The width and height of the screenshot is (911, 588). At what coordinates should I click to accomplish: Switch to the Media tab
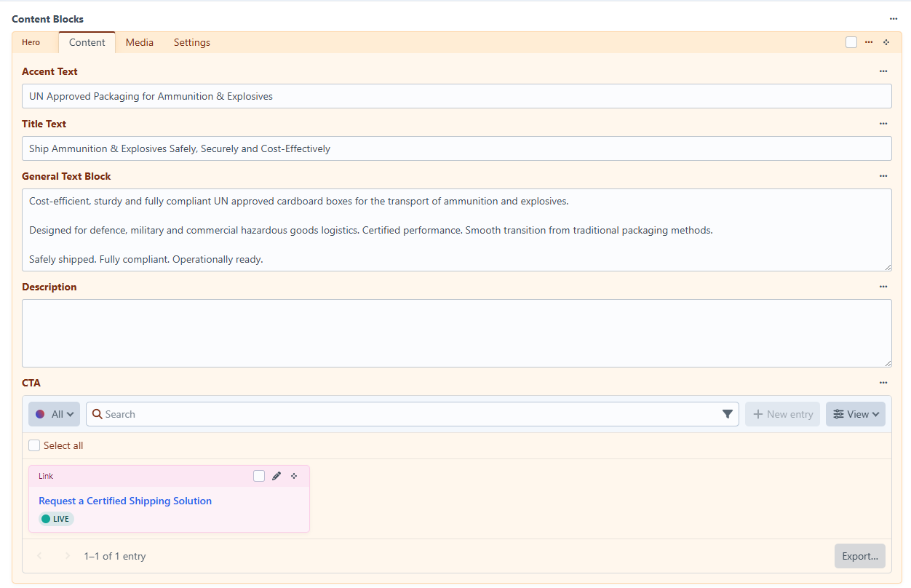pos(140,42)
